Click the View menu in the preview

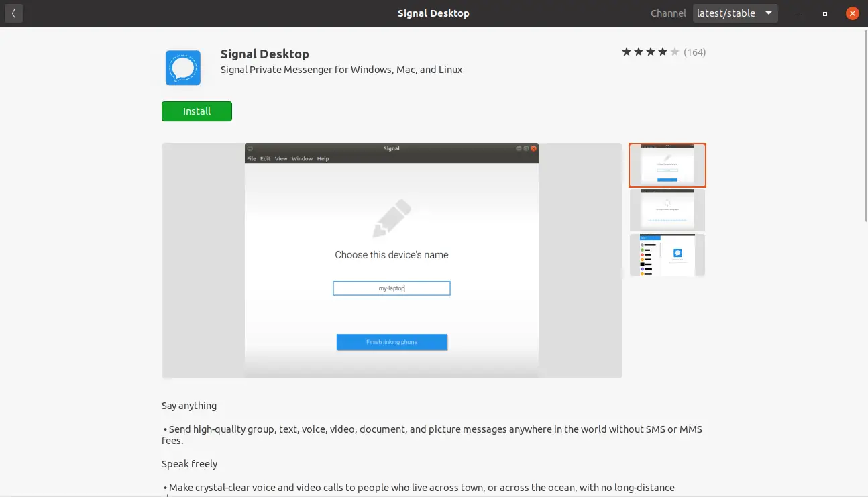281,159
